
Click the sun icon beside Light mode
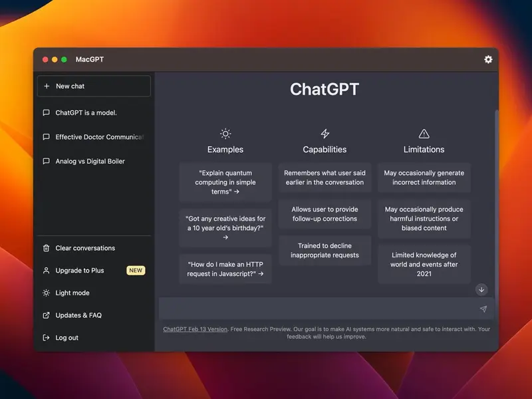click(46, 293)
